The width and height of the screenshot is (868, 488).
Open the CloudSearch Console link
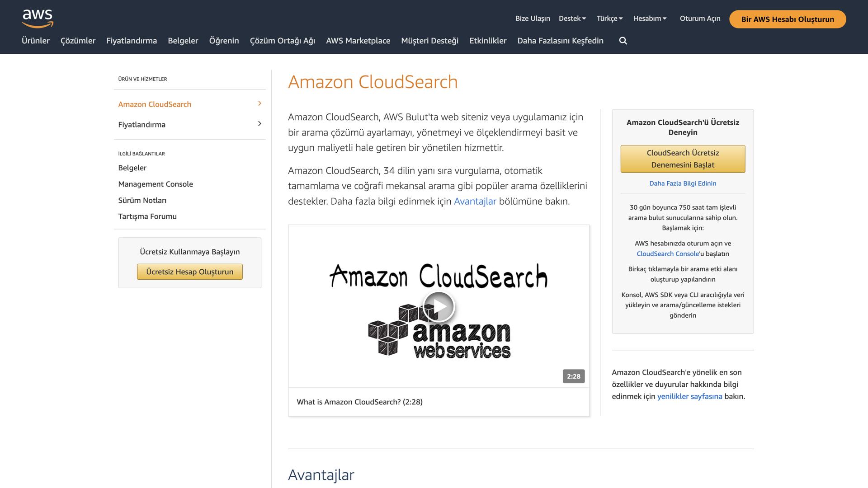tap(667, 253)
